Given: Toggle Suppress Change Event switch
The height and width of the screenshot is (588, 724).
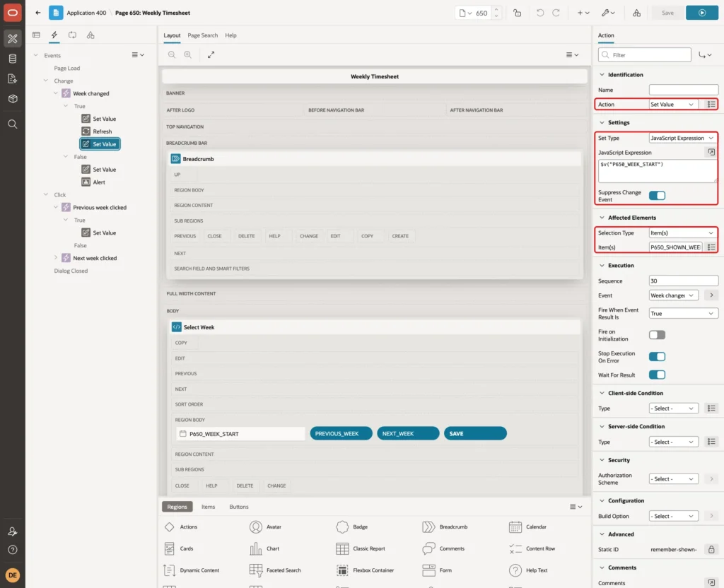Looking at the screenshot, I should [657, 196].
